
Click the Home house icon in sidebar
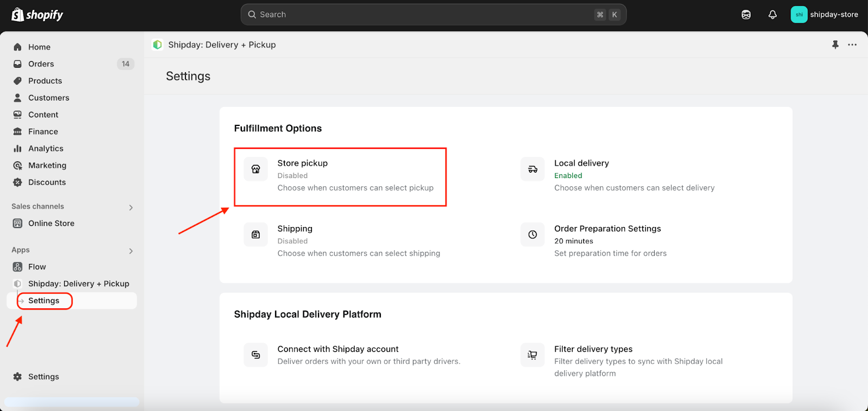pyautogui.click(x=17, y=47)
